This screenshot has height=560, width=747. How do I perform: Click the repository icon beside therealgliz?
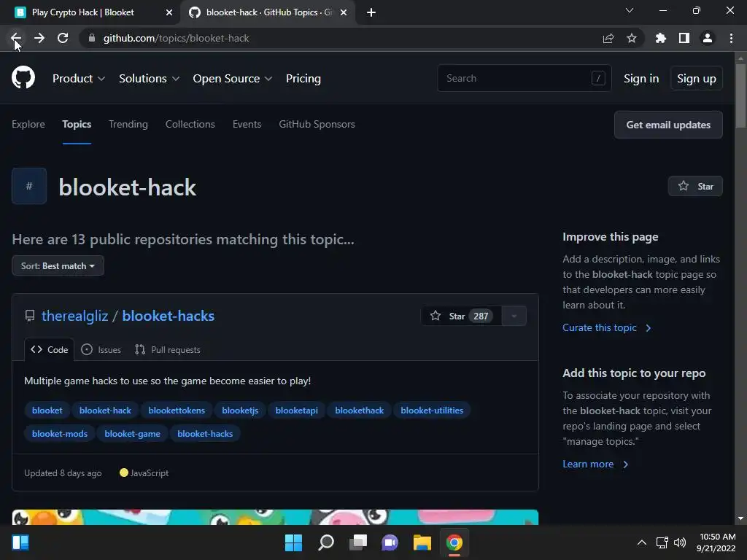coord(29,316)
